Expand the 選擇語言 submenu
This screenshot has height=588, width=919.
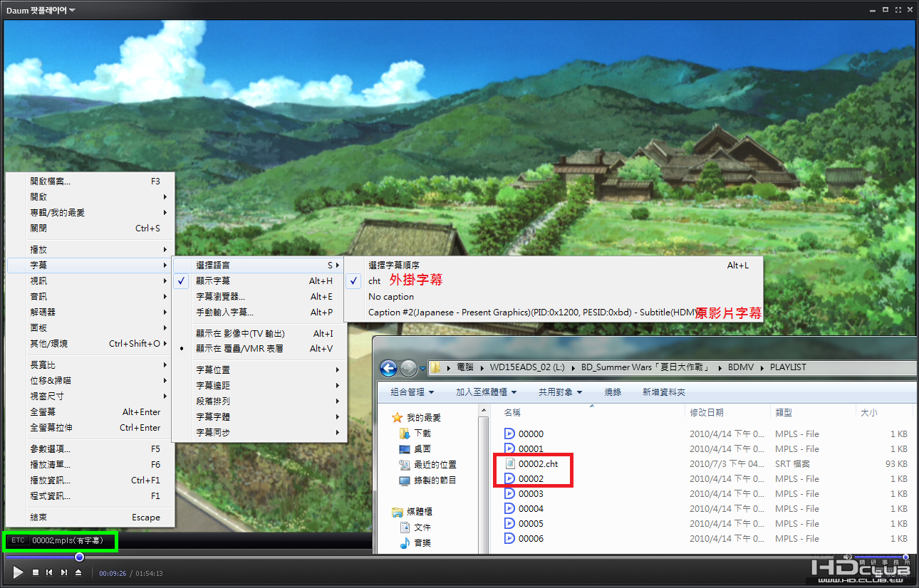tap(259, 265)
